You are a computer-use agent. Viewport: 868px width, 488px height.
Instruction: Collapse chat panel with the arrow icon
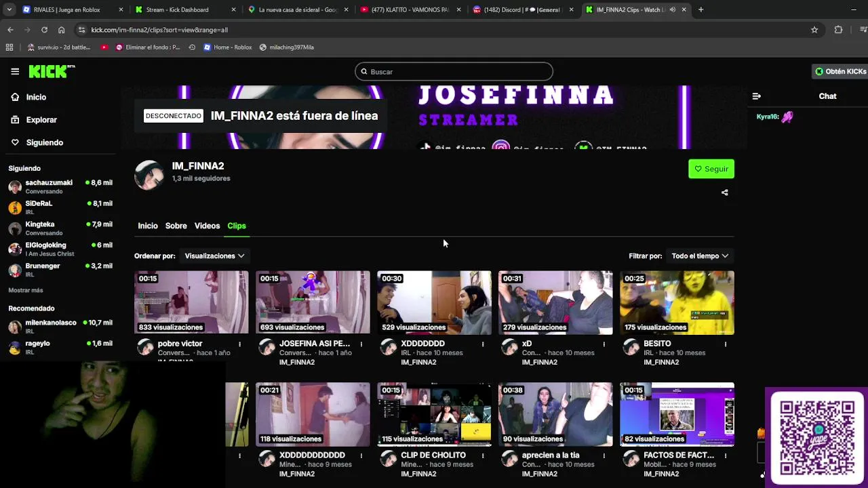tap(756, 96)
